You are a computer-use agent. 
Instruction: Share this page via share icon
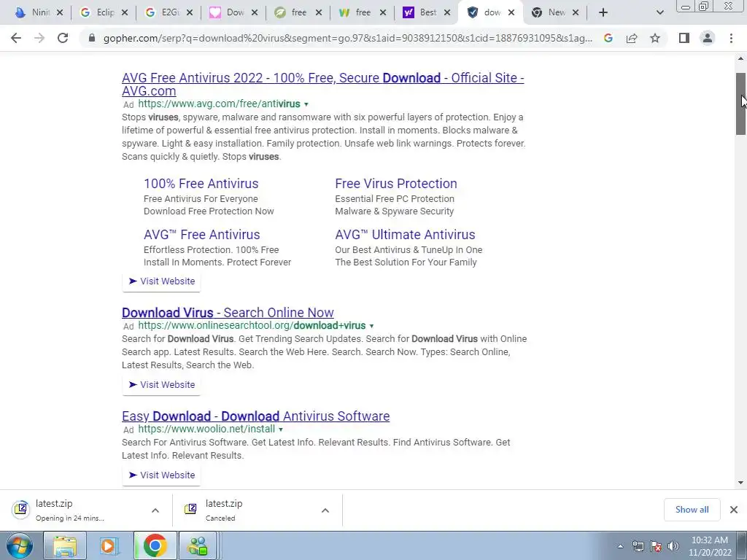[x=632, y=38]
